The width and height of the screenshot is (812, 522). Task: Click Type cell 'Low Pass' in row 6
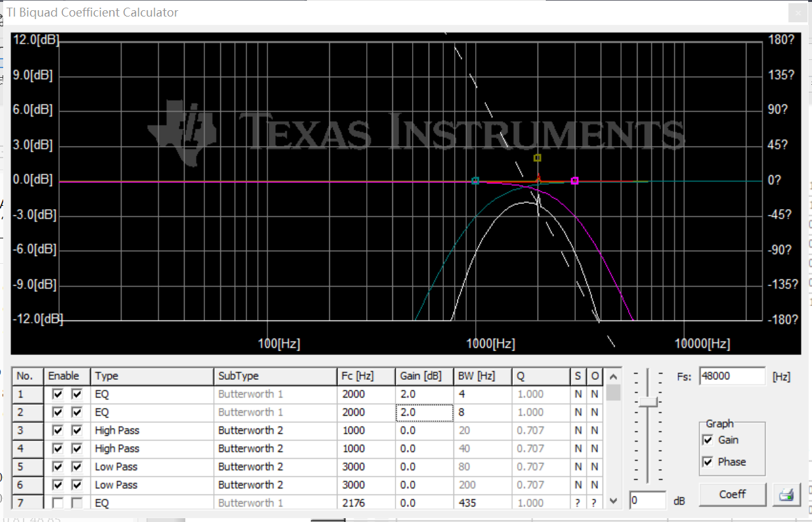(152, 485)
